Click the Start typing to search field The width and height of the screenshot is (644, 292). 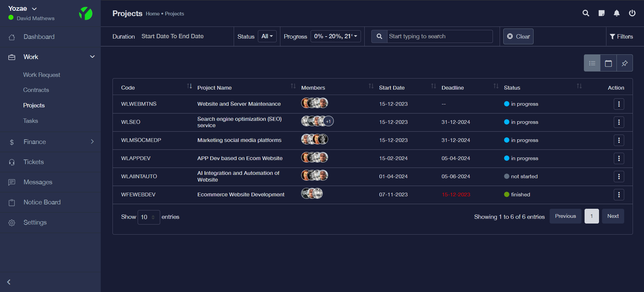pos(439,36)
